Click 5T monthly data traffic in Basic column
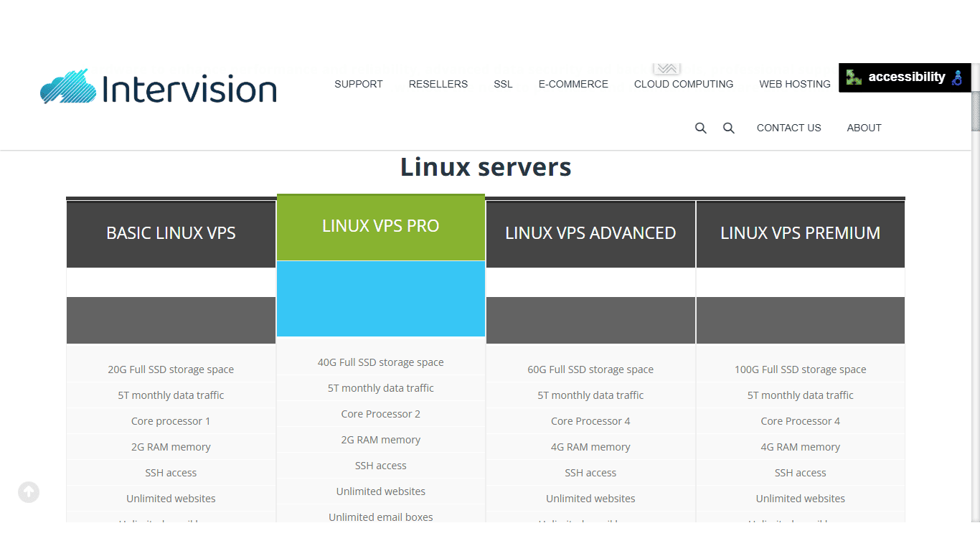This screenshot has width=980, height=551. tap(171, 395)
